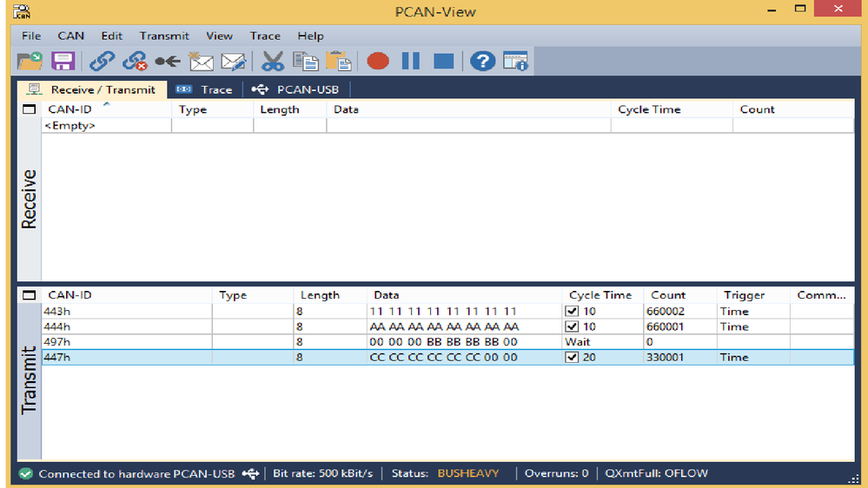
Task: Toggle cycle time checkbox for 443h
Action: click(x=572, y=311)
